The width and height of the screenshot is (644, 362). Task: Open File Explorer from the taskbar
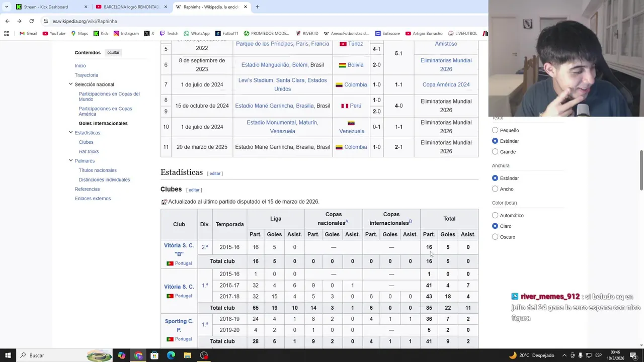(x=187, y=355)
